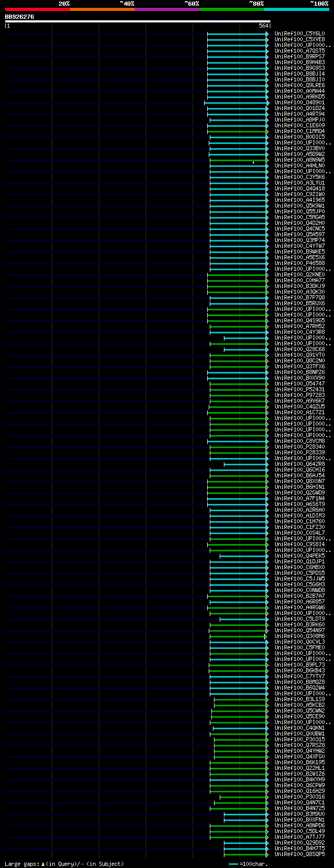Screen dimensions: 334x868
Task: Select hit label UniRef100_B3M9U0
Action: pos(300,814)
